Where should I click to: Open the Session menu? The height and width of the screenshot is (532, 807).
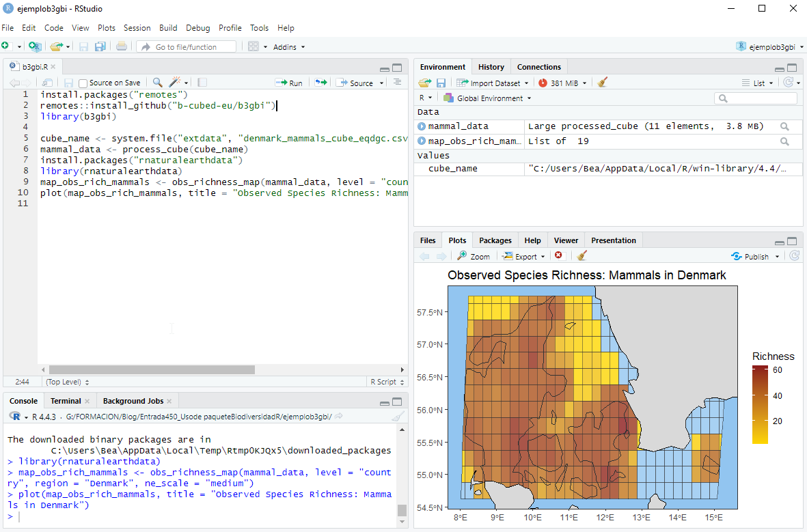pyautogui.click(x=137, y=28)
